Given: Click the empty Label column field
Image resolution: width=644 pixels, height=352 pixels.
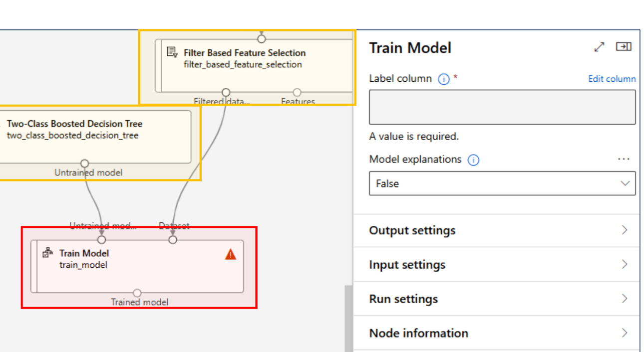Looking at the screenshot, I should pyautogui.click(x=502, y=107).
